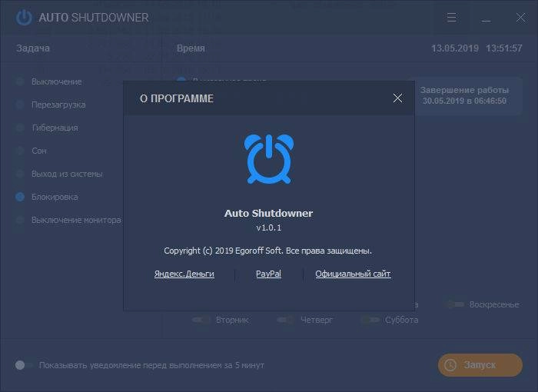This screenshot has width=538, height=392.
Task: Click the Auto Shutdowner power logo in title bar
Action: coord(24,17)
